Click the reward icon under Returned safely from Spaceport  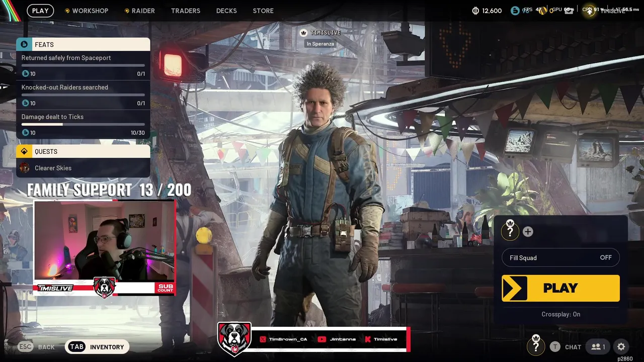click(x=26, y=73)
